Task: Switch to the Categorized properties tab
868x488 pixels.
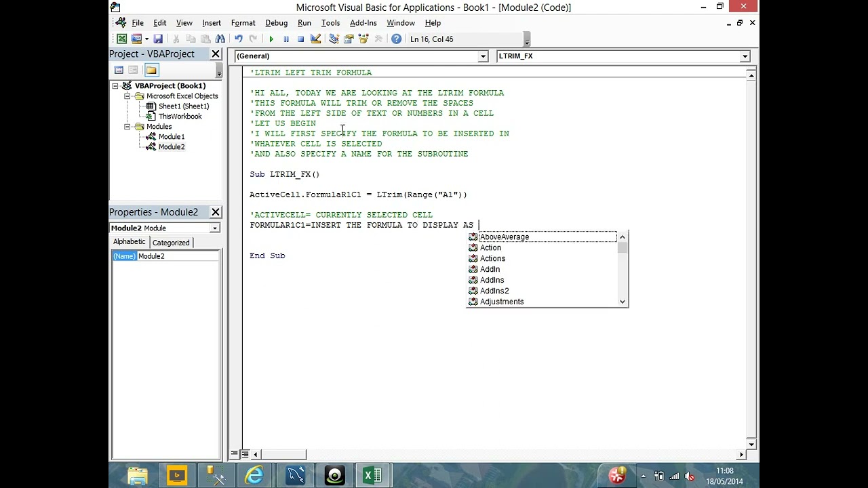Action: 171,243
